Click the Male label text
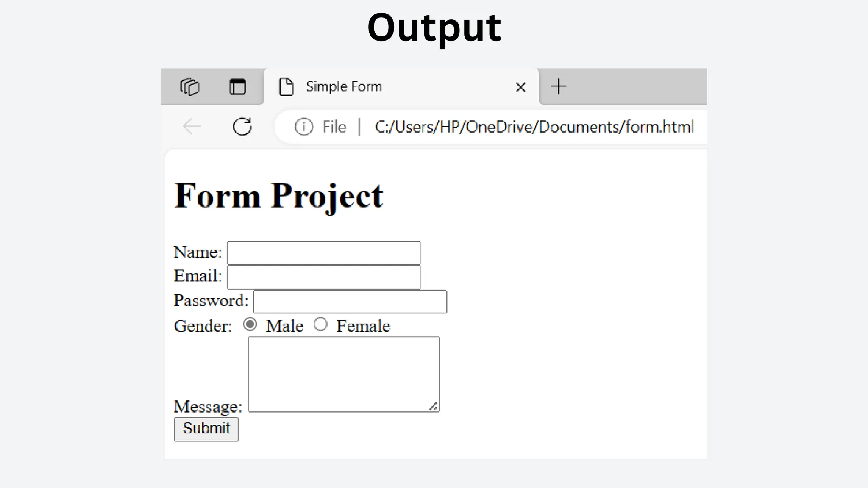The height and width of the screenshot is (488, 868). [284, 326]
